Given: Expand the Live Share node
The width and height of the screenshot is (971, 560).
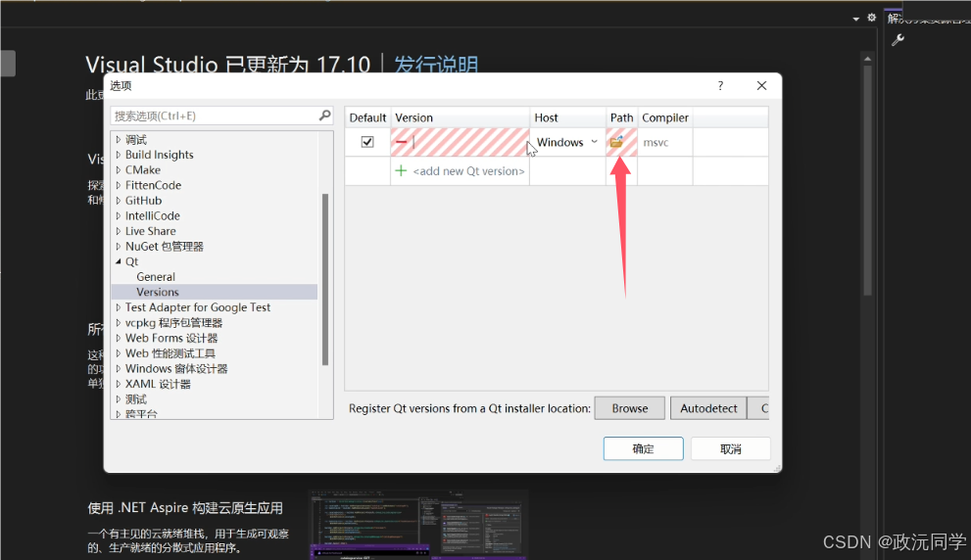Looking at the screenshot, I should 119,231.
